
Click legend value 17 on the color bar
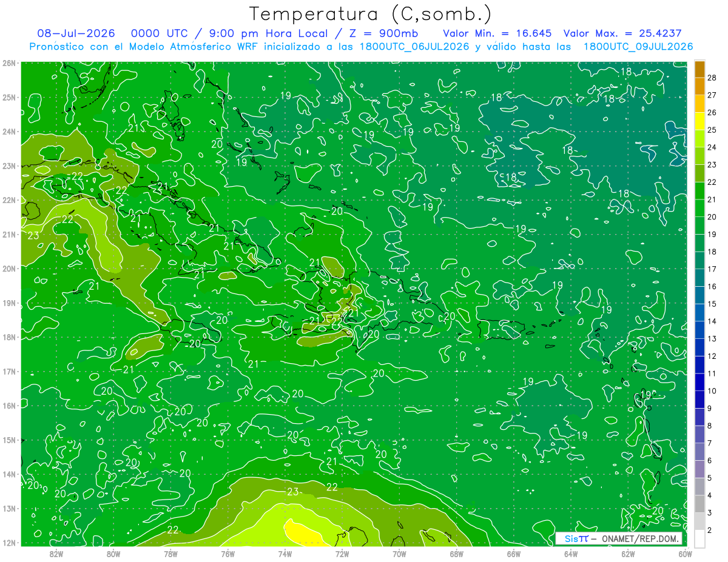(x=712, y=269)
